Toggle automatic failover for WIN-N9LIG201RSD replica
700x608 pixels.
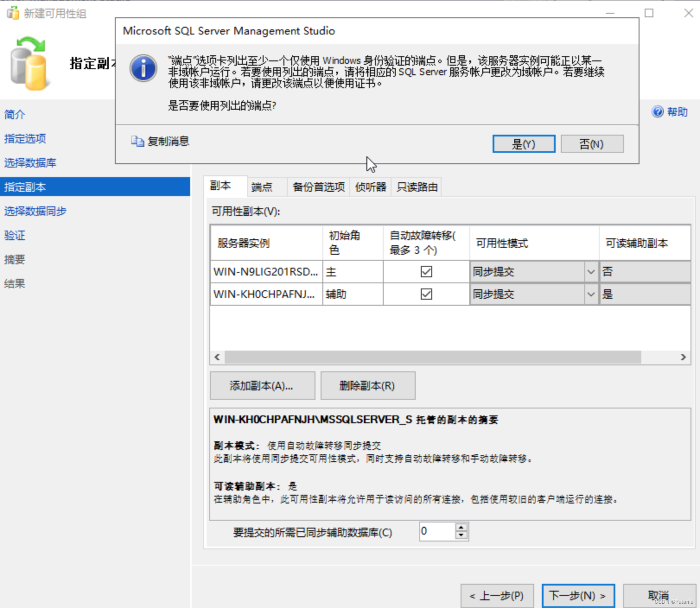pos(426,272)
